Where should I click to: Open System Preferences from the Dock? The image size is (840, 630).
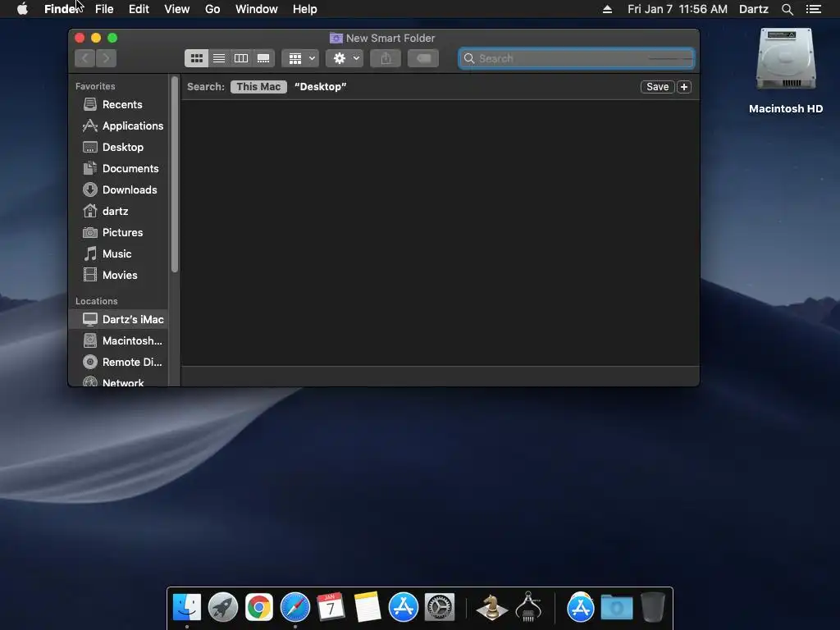440,608
